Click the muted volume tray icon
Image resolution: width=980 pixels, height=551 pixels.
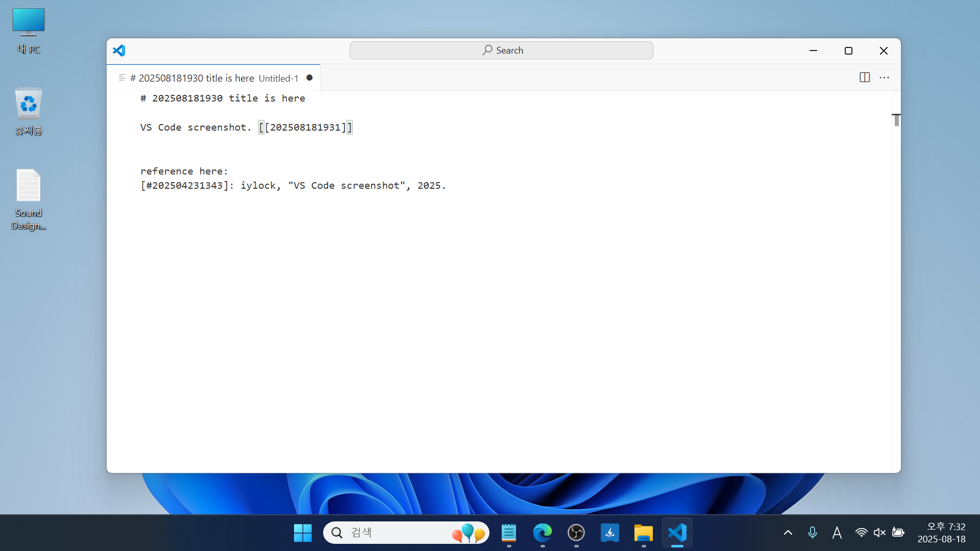click(879, 533)
